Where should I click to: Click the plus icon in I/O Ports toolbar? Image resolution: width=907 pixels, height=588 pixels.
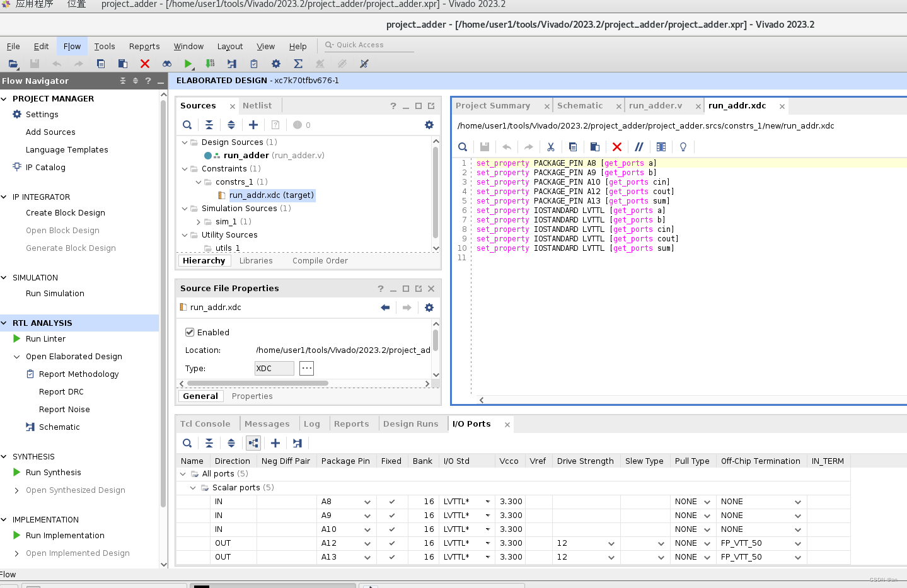(275, 443)
